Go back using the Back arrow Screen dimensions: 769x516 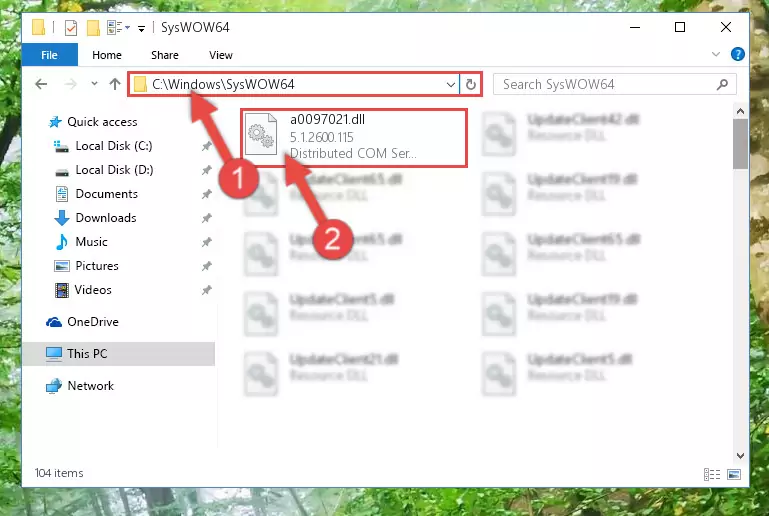[42, 84]
